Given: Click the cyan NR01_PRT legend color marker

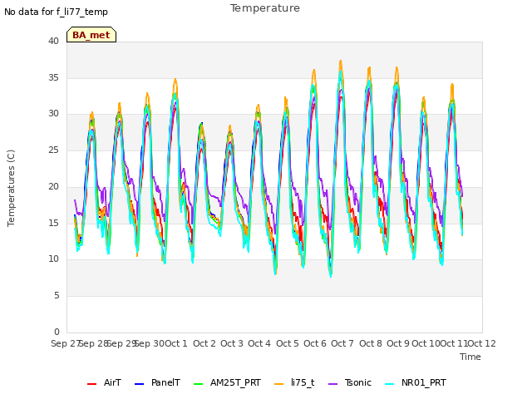Looking at the screenshot, I should point(390,384).
